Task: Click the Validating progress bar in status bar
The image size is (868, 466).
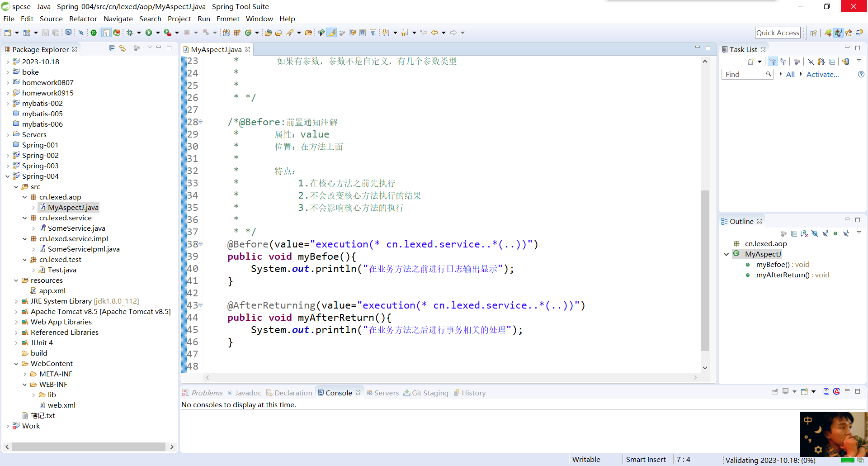Action: pos(848,460)
